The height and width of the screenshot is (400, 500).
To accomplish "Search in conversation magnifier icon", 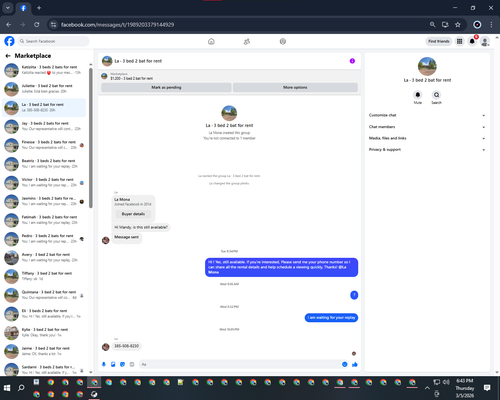I will pyautogui.click(x=436, y=95).
